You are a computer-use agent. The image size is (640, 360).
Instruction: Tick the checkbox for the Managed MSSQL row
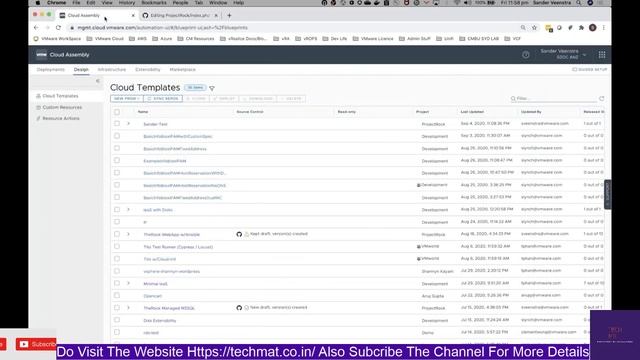coord(117,307)
